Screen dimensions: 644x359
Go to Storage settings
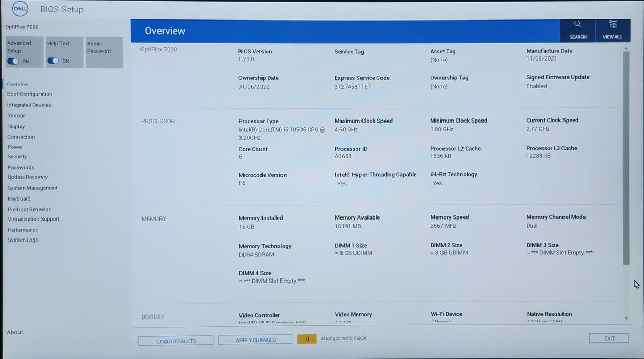point(16,116)
